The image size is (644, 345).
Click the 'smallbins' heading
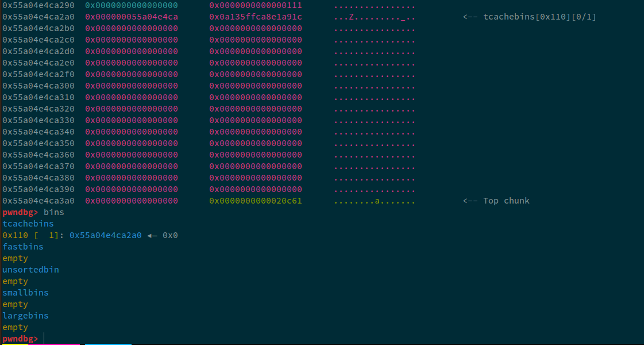(x=25, y=293)
